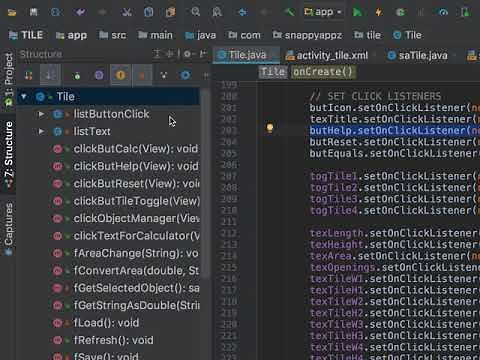480x360 pixels.
Task: Expand the listText node
Action: pyautogui.click(x=41, y=132)
